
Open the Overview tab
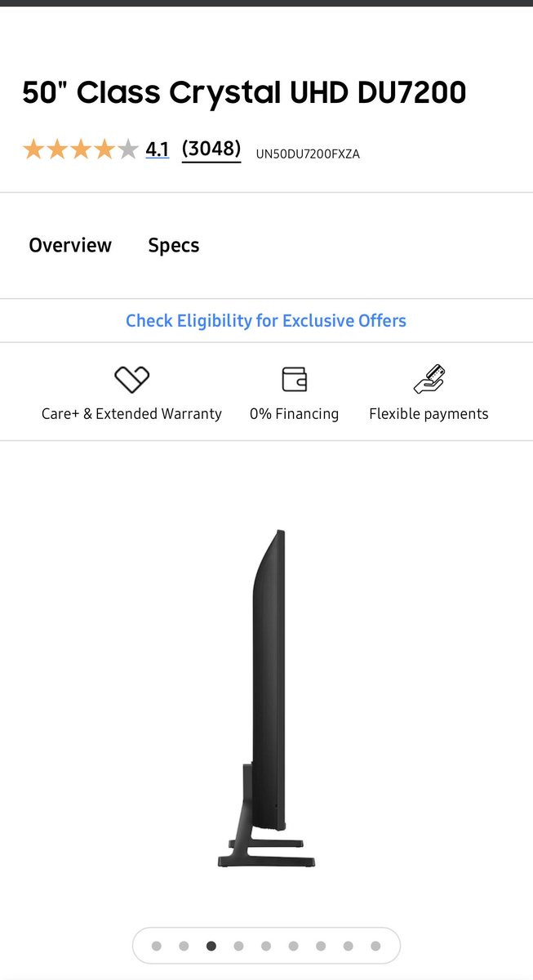point(70,246)
